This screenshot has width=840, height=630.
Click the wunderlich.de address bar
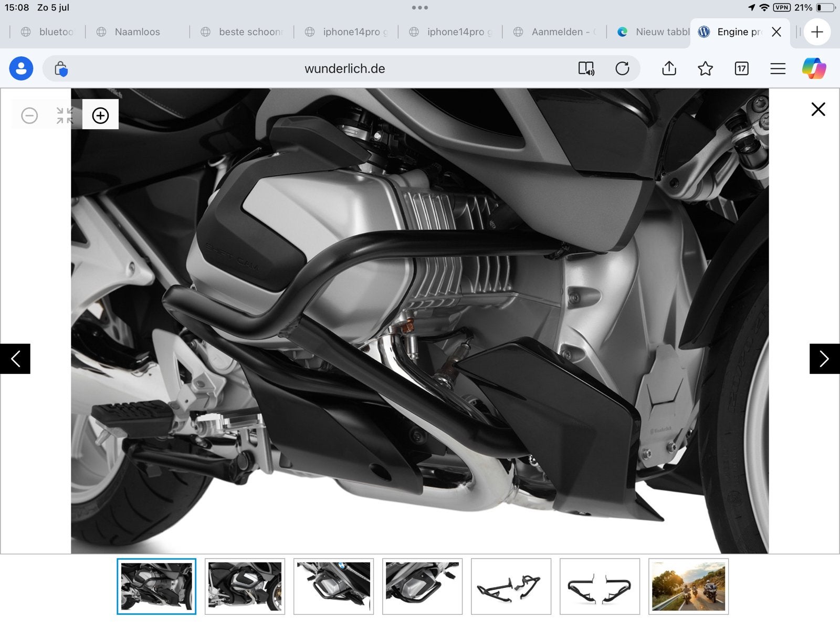[341, 69]
